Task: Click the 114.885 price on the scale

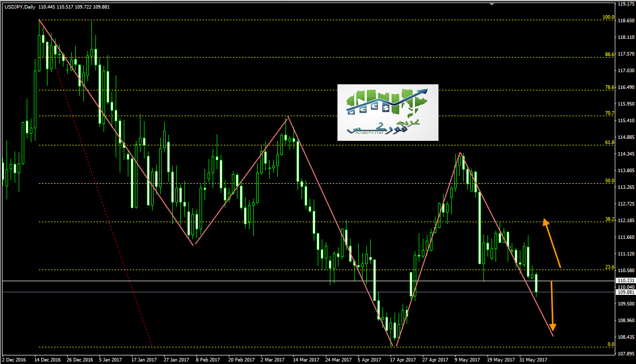Action: (626, 137)
